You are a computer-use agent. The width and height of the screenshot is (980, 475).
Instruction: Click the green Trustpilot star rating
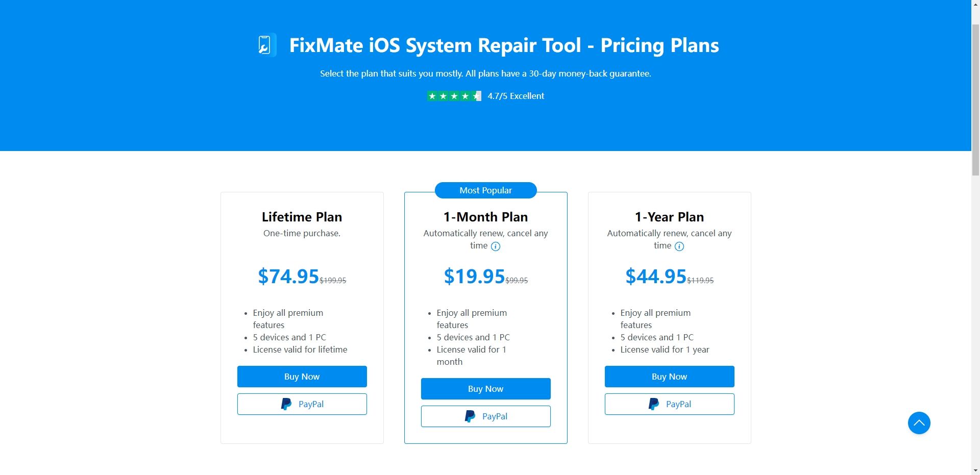[454, 96]
